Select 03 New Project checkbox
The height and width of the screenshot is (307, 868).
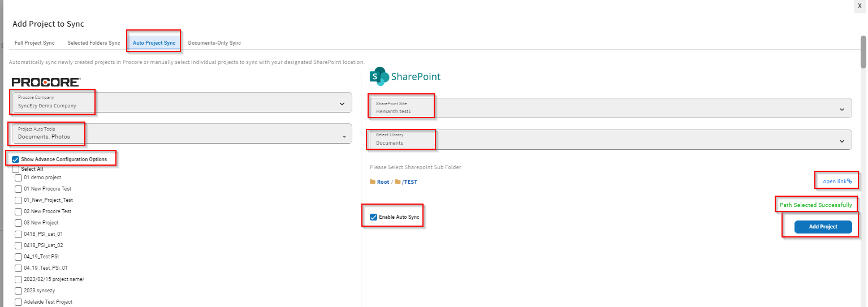point(19,223)
